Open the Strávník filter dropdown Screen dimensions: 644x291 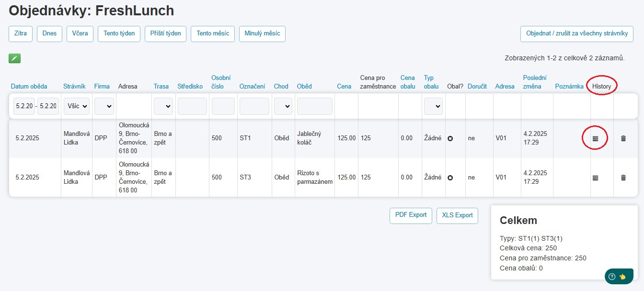click(x=77, y=106)
